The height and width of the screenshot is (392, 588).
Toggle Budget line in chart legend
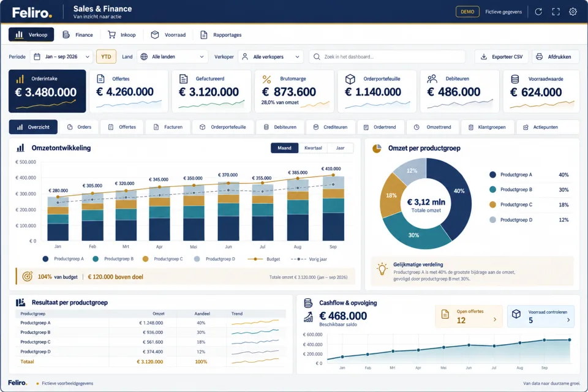pos(264,259)
